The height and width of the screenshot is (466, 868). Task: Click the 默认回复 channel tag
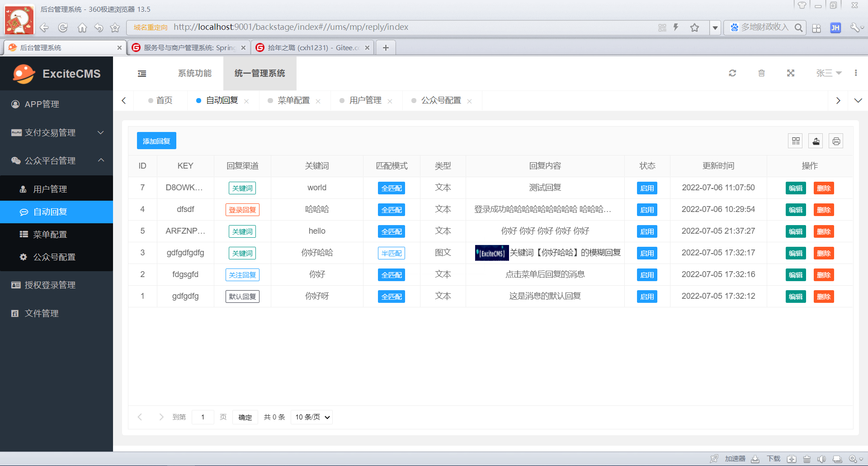(x=242, y=297)
